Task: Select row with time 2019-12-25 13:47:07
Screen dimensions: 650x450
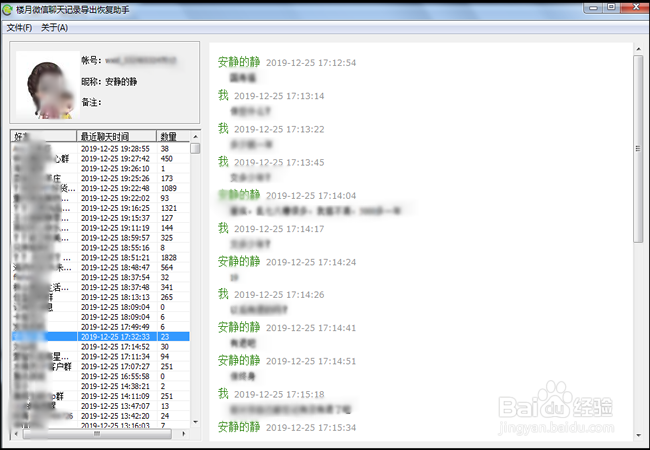Action: tap(100, 406)
